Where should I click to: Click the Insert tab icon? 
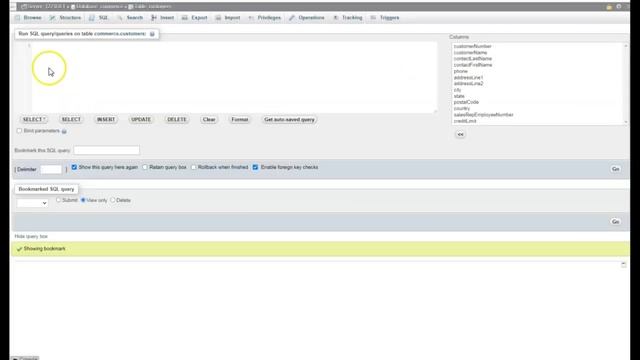coord(154,18)
